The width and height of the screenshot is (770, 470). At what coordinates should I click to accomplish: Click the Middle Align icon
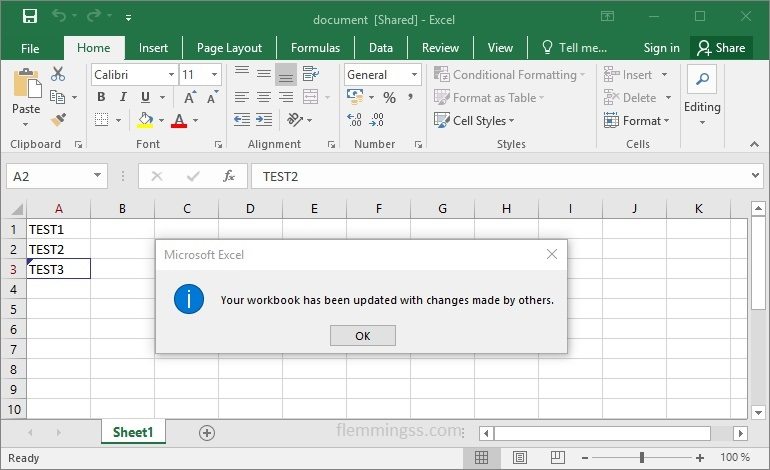(264, 74)
